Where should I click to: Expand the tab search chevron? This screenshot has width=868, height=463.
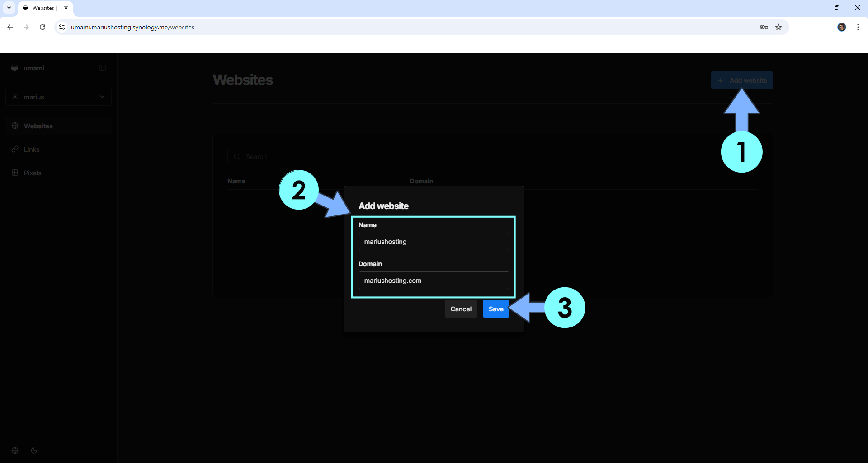(9, 8)
